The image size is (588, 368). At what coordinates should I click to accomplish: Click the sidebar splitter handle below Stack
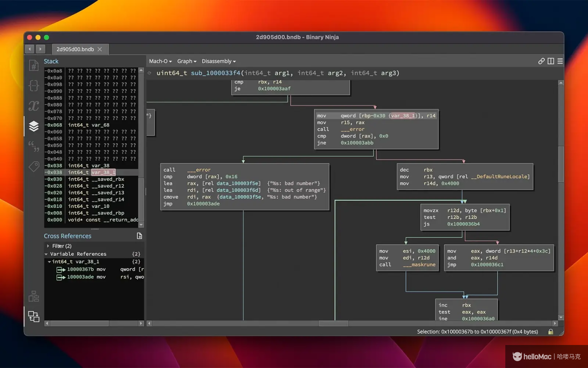tap(95, 229)
